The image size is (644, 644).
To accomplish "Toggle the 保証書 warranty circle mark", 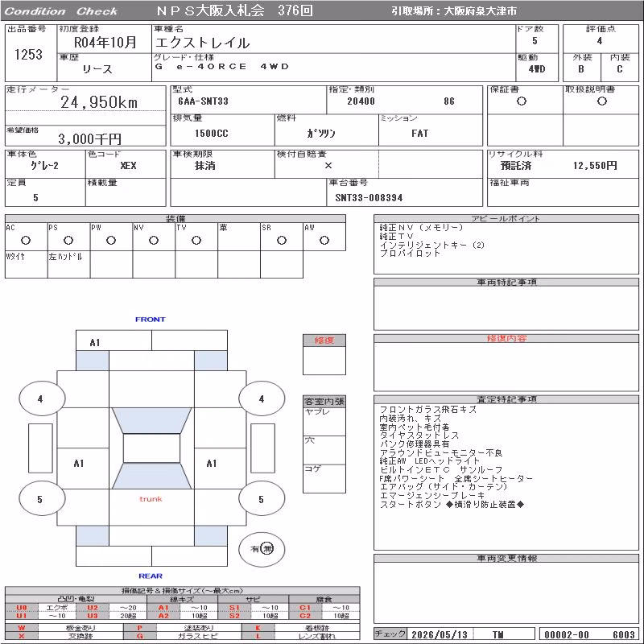I will (x=522, y=101).
